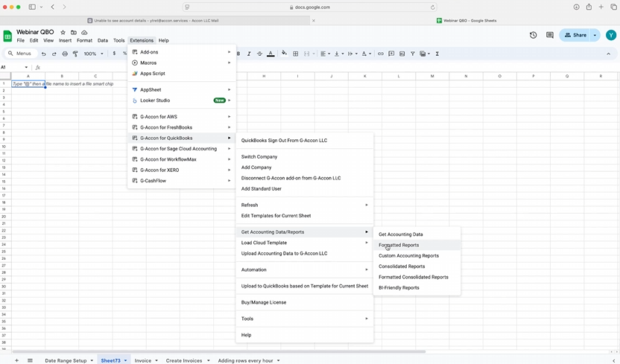Open text wrapping dropdown
The width and height of the screenshot is (620, 364).
click(x=352, y=54)
